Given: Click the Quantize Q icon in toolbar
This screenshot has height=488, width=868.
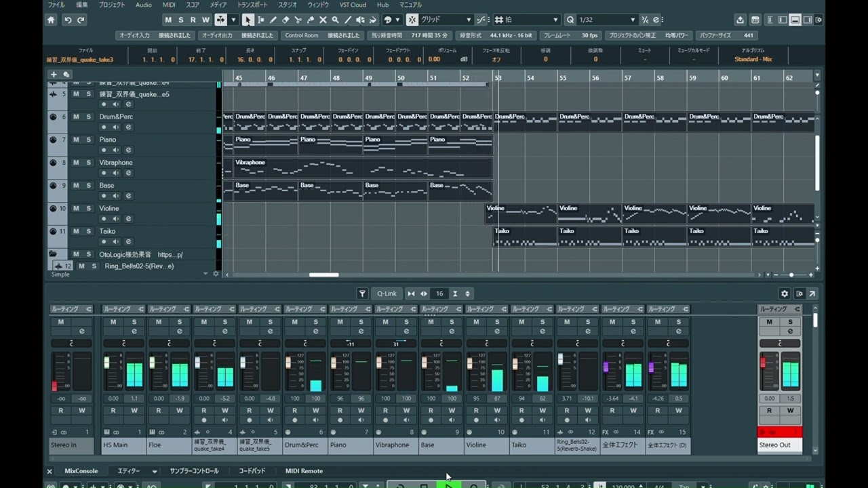Looking at the screenshot, I should (570, 20).
